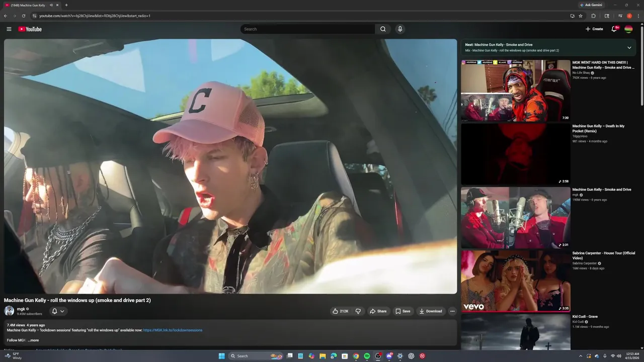Screen dimensions: 644x362
Task: Click the Download button
Action: 431,311
